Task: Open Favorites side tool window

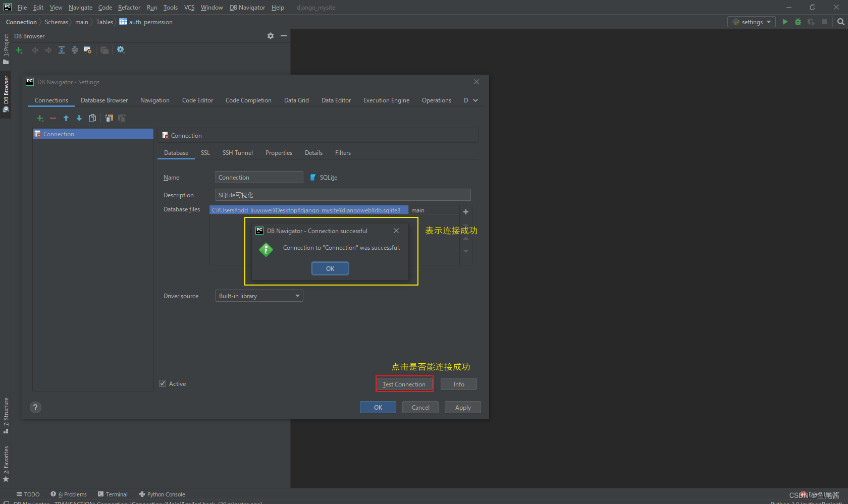Action: click(x=6, y=464)
